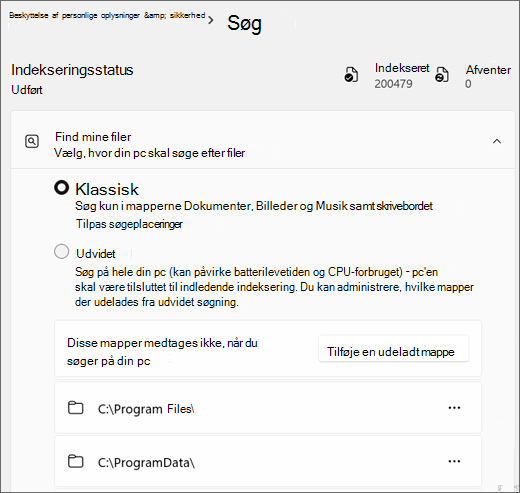Click the Indekseret count 200479
Image resolution: width=520 pixels, height=493 pixels.
pos(393,84)
